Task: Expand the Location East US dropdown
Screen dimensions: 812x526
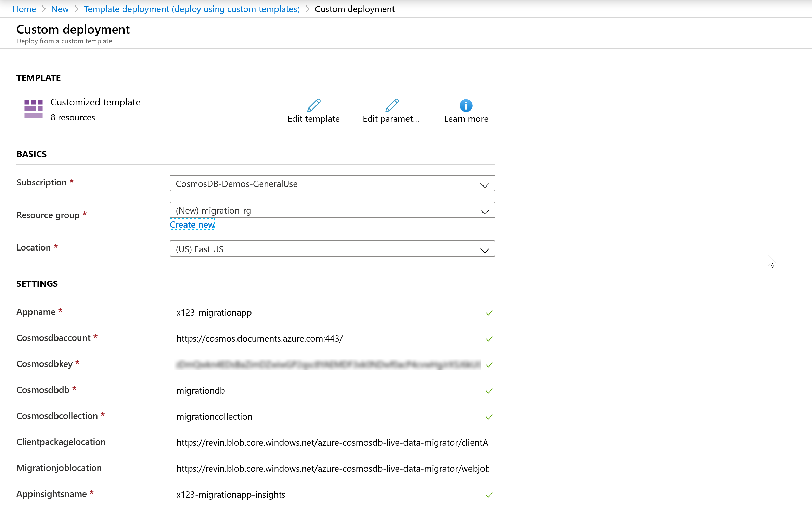Action: pos(485,249)
